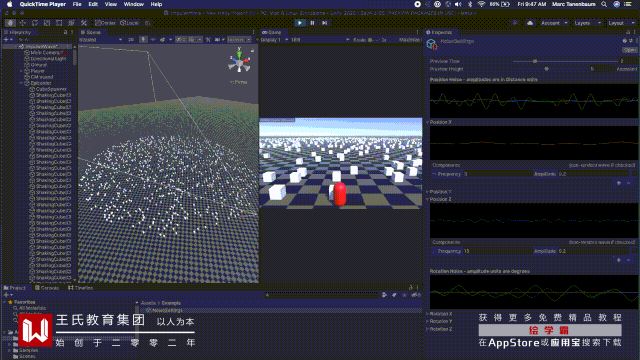Image resolution: width=640 pixels, height=360 pixels.
Task: Click the grid snapping icon in toolbar
Action: [148, 23]
